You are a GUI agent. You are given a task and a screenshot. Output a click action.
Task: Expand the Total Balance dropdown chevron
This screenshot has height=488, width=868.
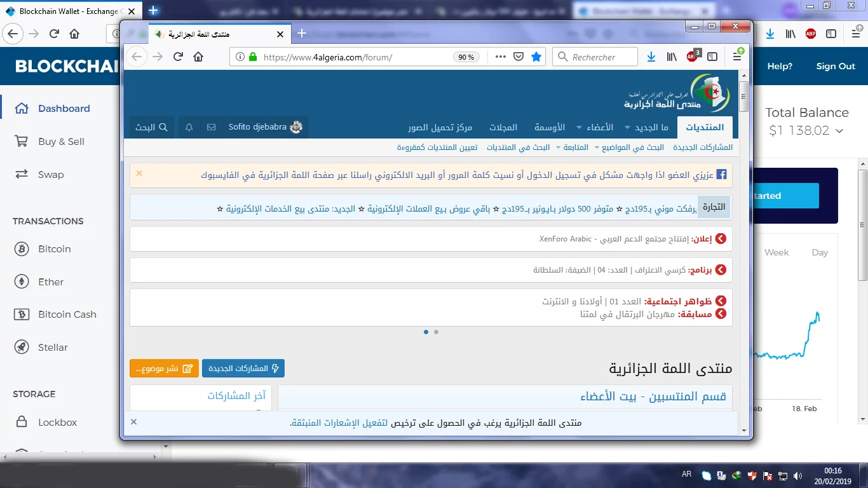tap(839, 131)
